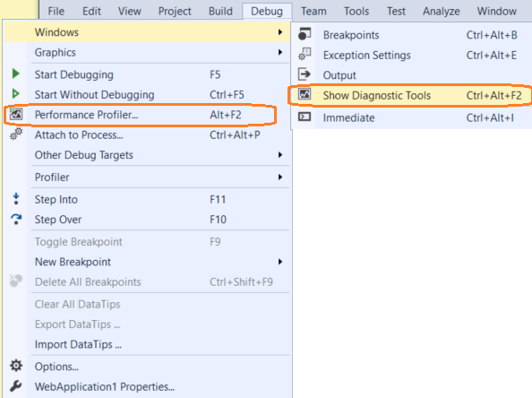Click the Exception Settings icon
This screenshot has width=532, height=398.
point(305,55)
